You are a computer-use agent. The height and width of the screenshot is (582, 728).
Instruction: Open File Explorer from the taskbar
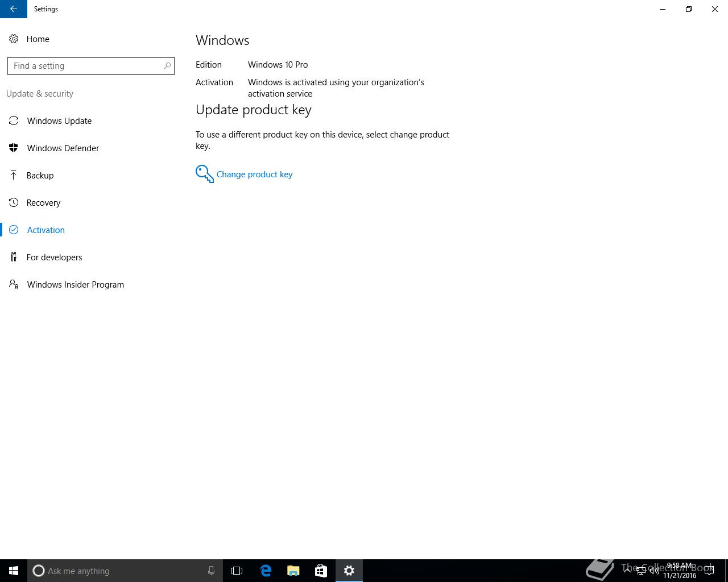point(293,571)
